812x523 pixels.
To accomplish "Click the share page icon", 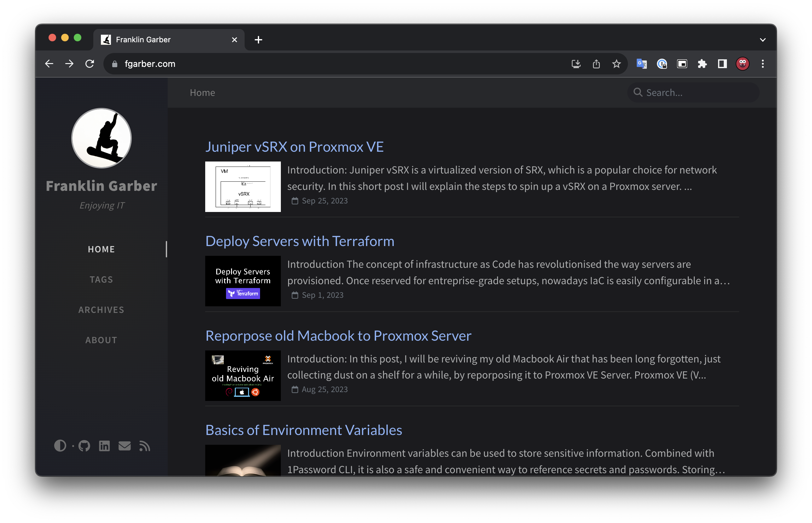I will [596, 64].
